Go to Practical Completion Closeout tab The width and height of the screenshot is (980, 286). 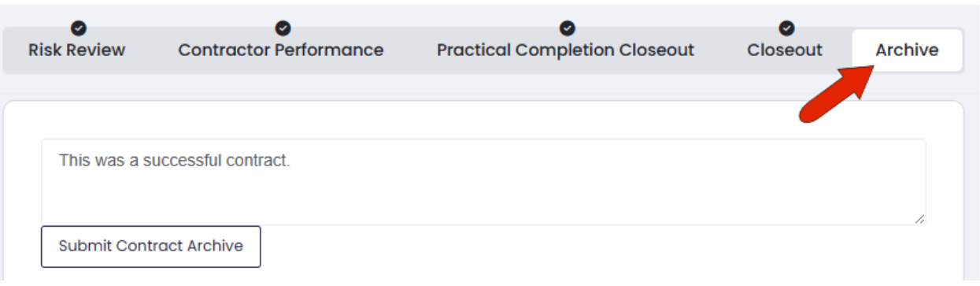565,50
